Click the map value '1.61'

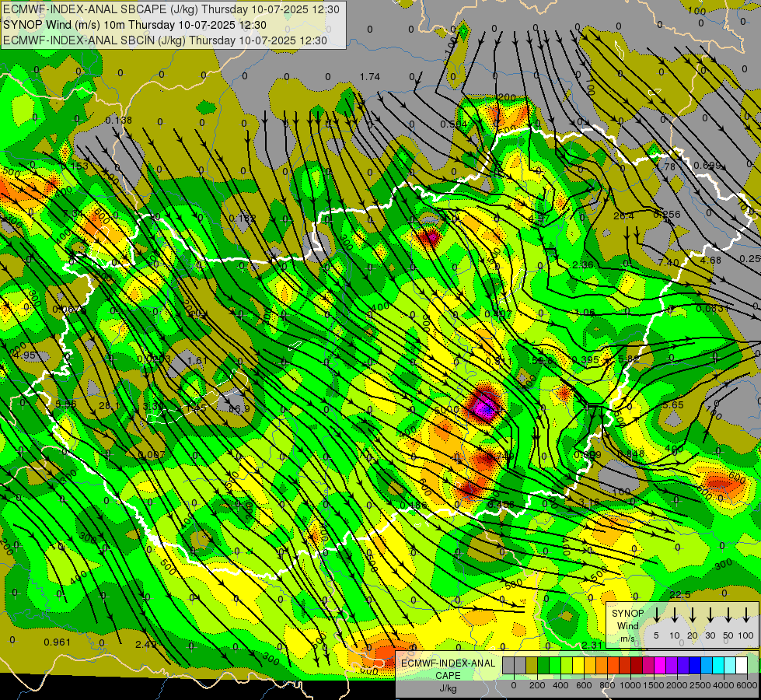[x=197, y=360]
